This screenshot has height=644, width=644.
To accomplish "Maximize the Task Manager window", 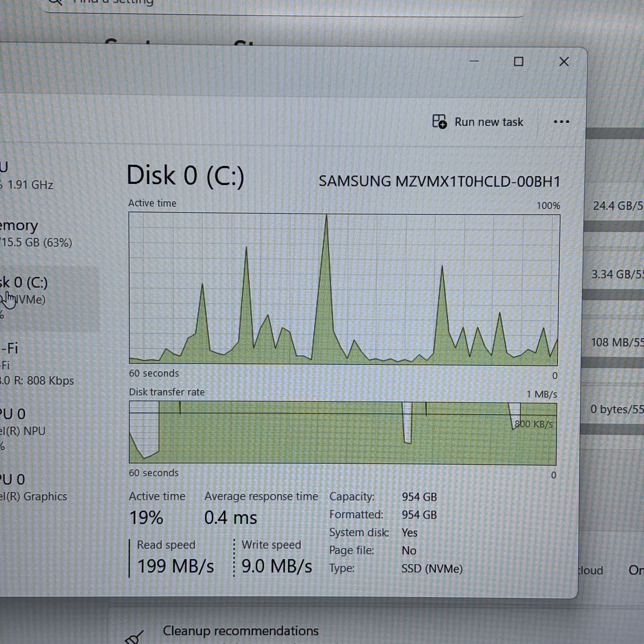I will [518, 62].
